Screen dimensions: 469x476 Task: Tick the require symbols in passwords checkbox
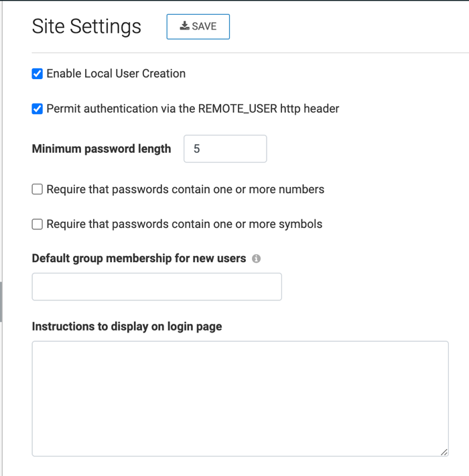pyautogui.click(x=38, y=225)
